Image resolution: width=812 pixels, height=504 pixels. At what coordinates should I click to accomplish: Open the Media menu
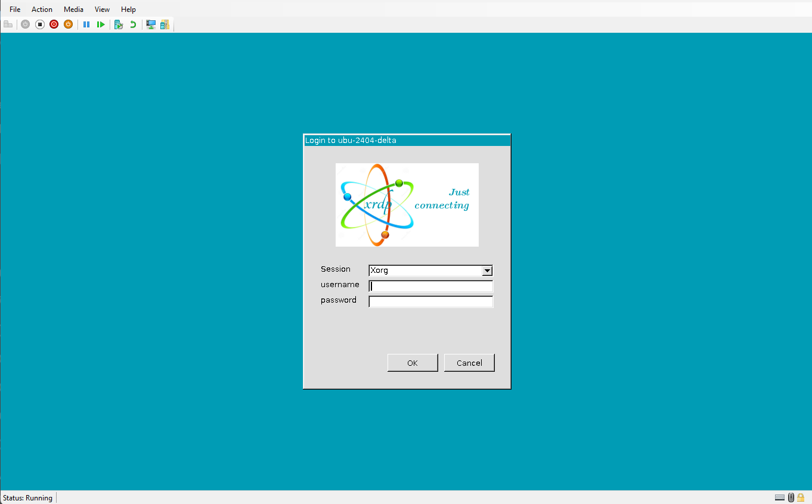click(73, 10)
